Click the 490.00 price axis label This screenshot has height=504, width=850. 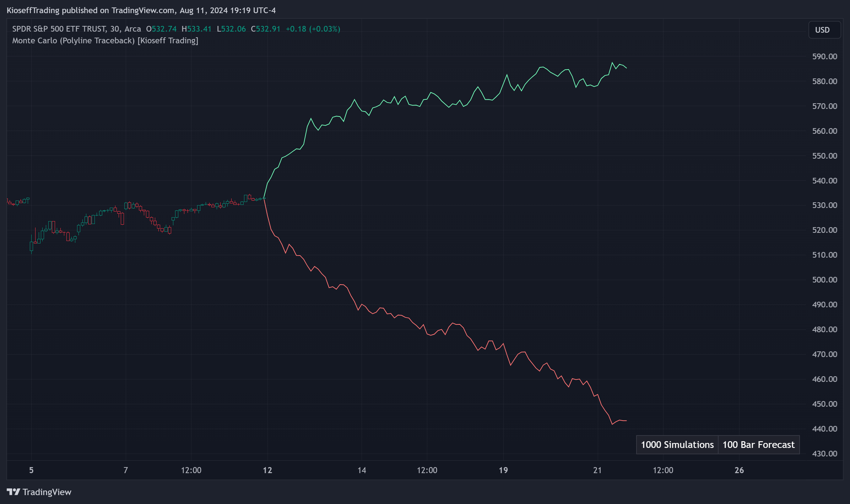click(x=825, y=305)
